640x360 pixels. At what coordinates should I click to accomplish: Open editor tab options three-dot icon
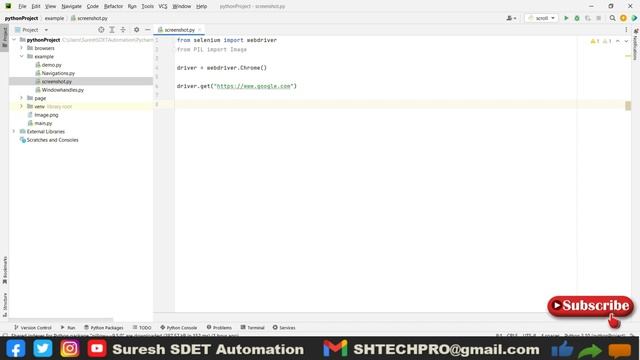(x=626, y=30)
